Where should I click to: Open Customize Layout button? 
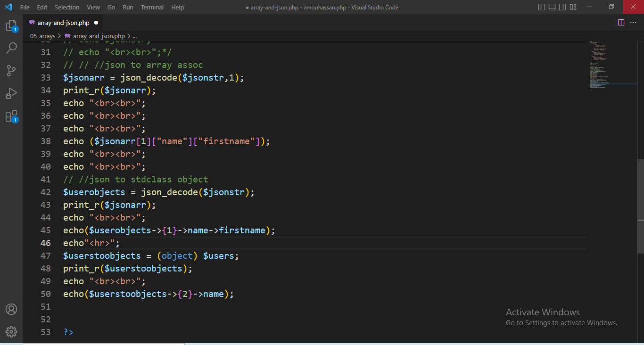[x=573, y=7]
